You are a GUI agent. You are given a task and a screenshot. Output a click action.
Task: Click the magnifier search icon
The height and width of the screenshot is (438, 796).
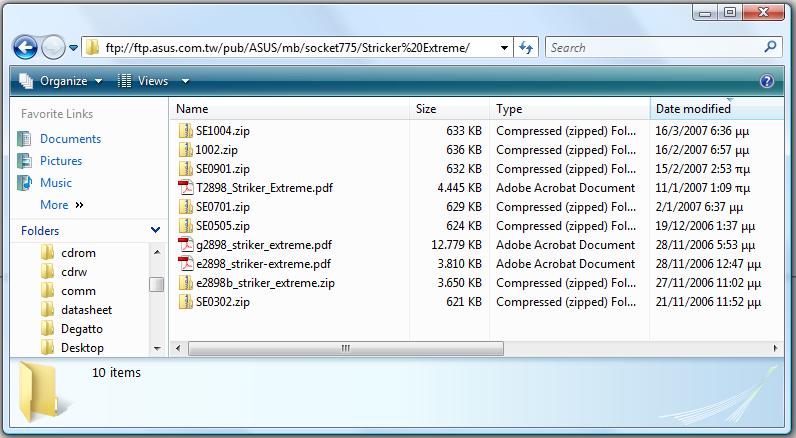tap(770, 47)
